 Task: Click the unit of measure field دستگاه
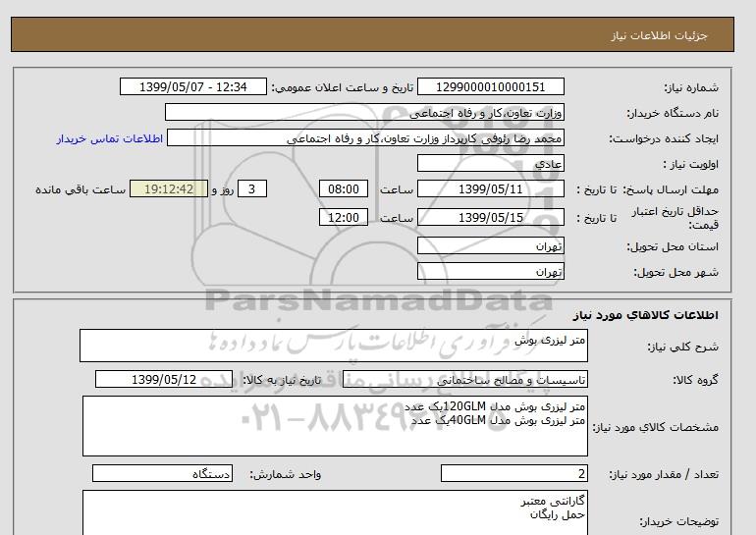point(162,474)
